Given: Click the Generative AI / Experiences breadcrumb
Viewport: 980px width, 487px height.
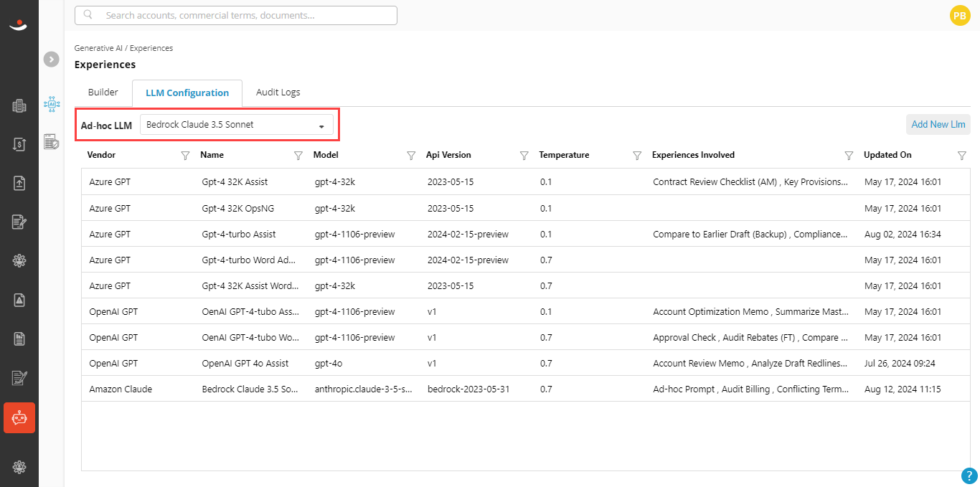Looking at the screenshot, I should click(123, 48).
